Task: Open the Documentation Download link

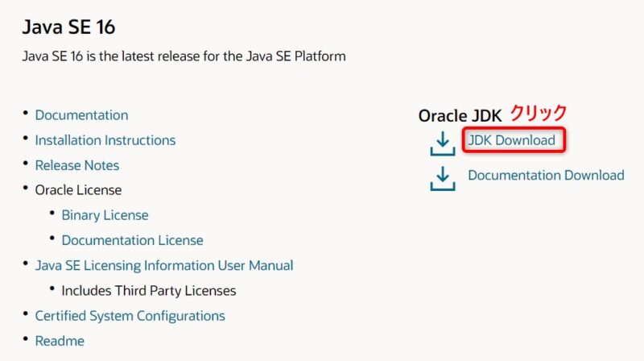Action: coord(546,175)
